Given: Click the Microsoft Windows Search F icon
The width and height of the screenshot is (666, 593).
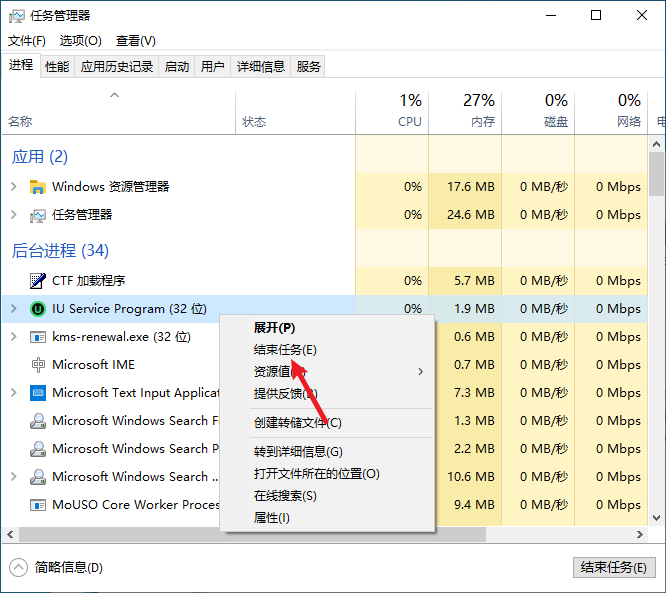Looking at the screenshot, I should coord(38,421).
